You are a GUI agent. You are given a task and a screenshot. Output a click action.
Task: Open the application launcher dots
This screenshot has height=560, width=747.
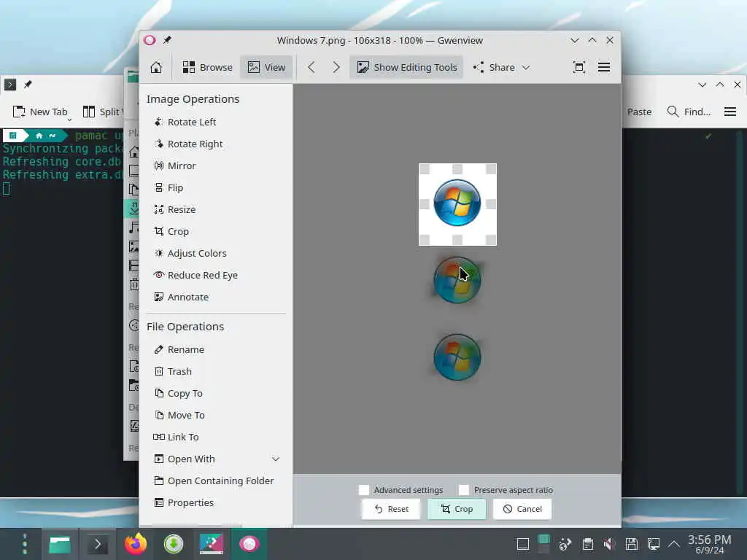(24, 544)
